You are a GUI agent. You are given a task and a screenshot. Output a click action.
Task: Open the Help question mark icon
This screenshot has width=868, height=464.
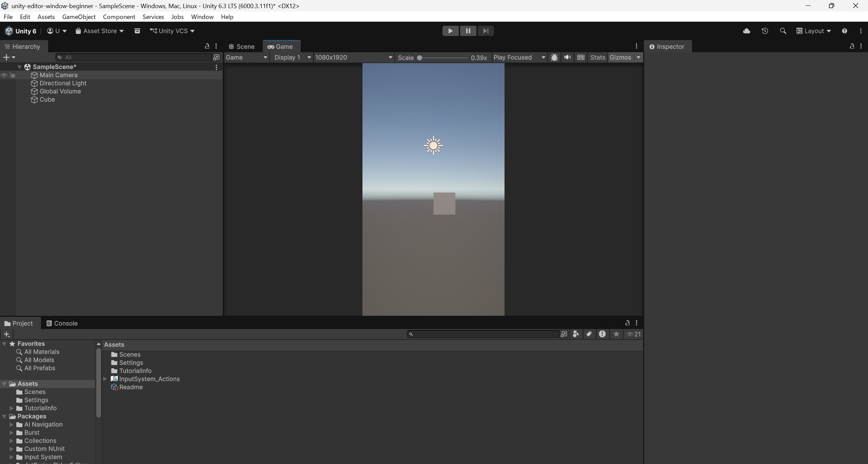pyautogui.click(x=844, y=31)
